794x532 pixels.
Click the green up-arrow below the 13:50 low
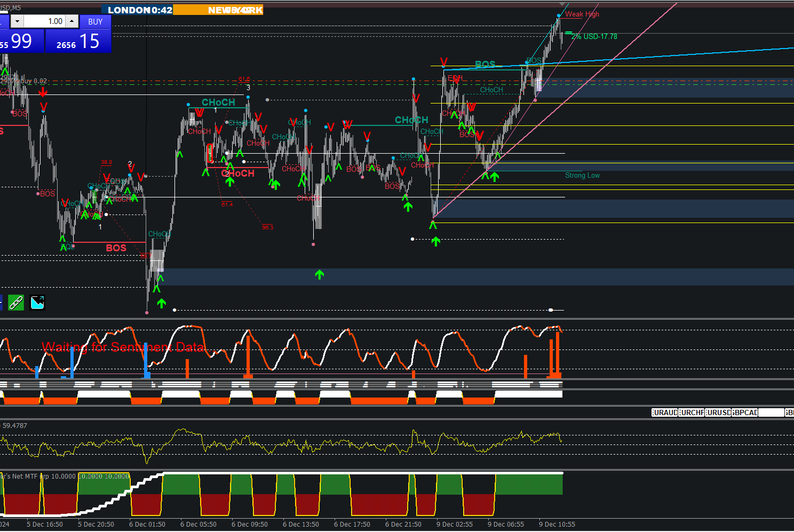click(320, 274)
